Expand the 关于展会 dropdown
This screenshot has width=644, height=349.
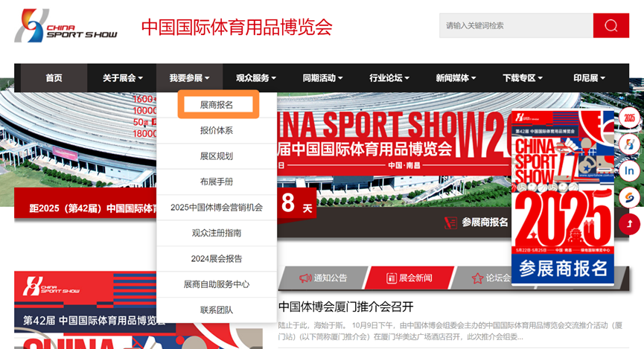click(x=122, y=77)
